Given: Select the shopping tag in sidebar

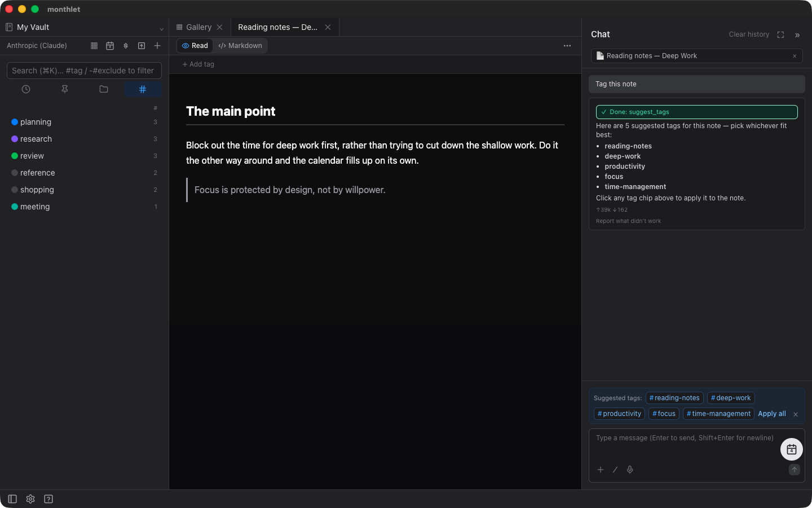Looking at the screenshot, I should [x=85, y=190].
